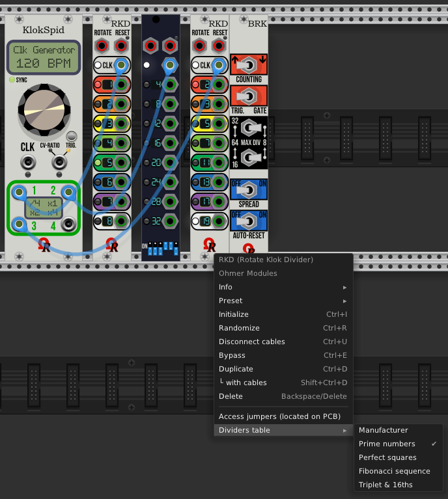Open the Dividers table submenu
Viewport: 448px width, 499px height.
point(283,430)
